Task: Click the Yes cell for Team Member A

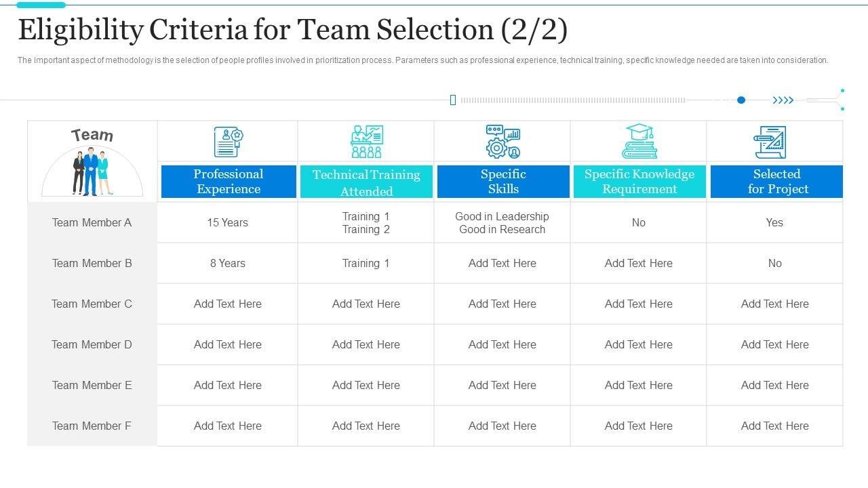Action: [x=774, y=222]
